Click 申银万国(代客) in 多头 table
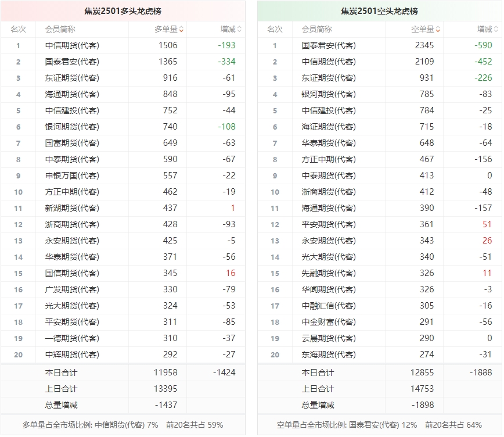504x437 pixels. tap(72, 175)
